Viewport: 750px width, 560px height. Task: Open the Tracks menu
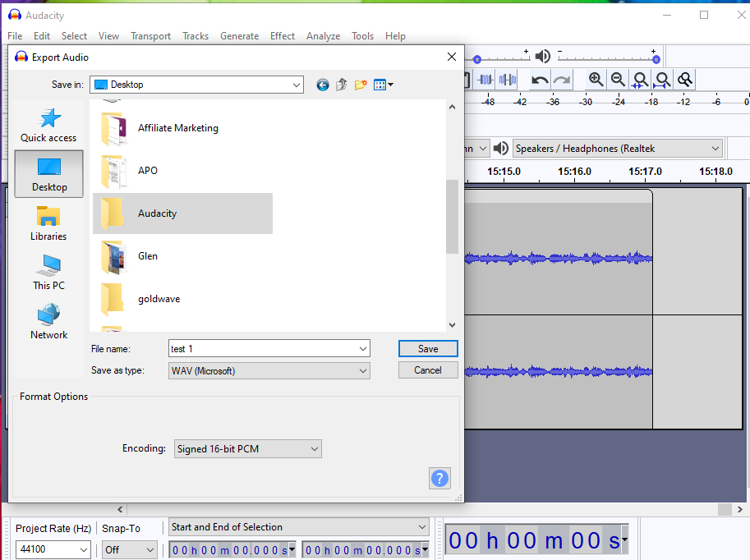tap(196, 36)
